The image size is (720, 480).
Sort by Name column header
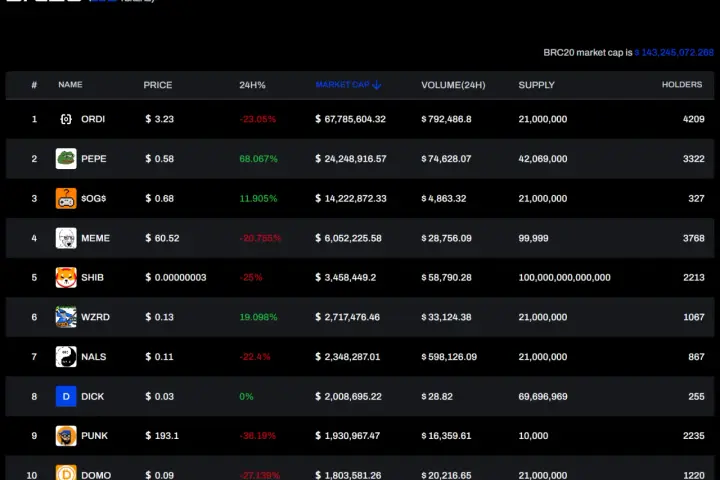click(x=70, y=85)
